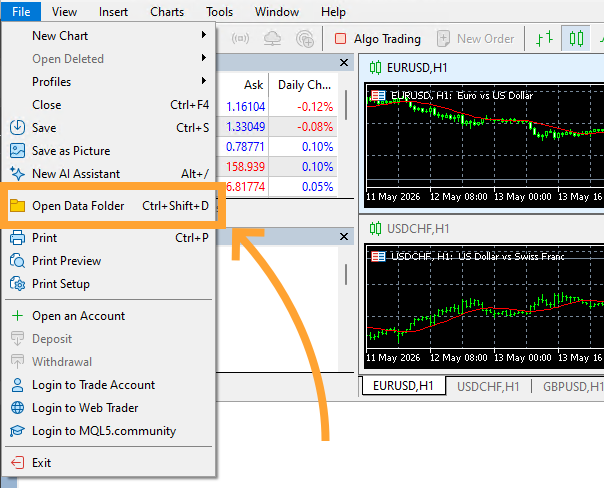Click the flag icon inside the EURUSD chart

click(378, 95)
